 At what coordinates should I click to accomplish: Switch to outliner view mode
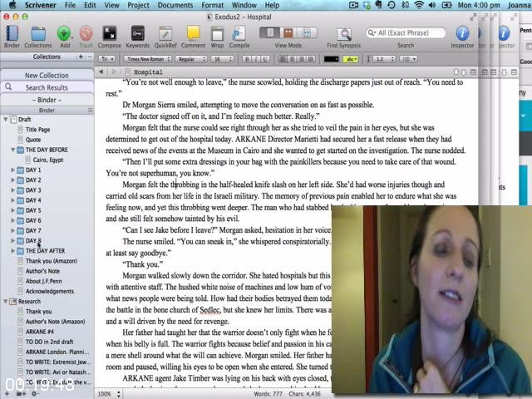click(307, 33)
